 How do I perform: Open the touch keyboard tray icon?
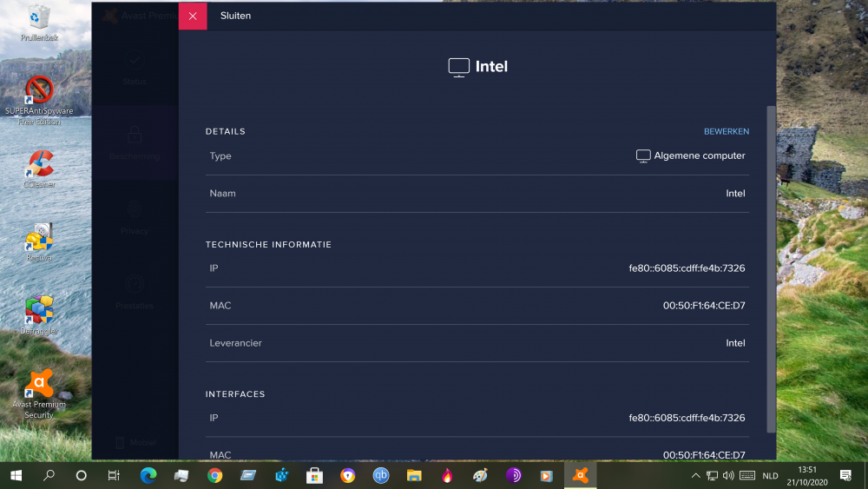pyautogui.click(x=747, y=475)
